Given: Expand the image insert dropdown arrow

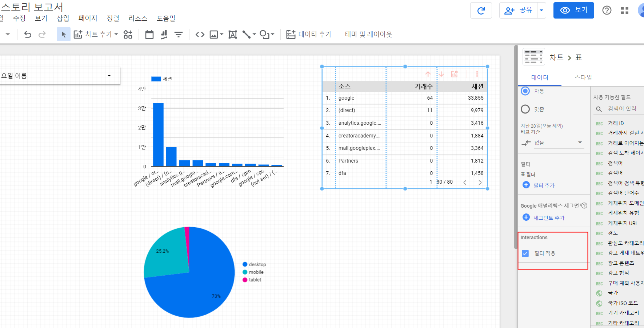Looking at the screenshot, I should point(221,35).
